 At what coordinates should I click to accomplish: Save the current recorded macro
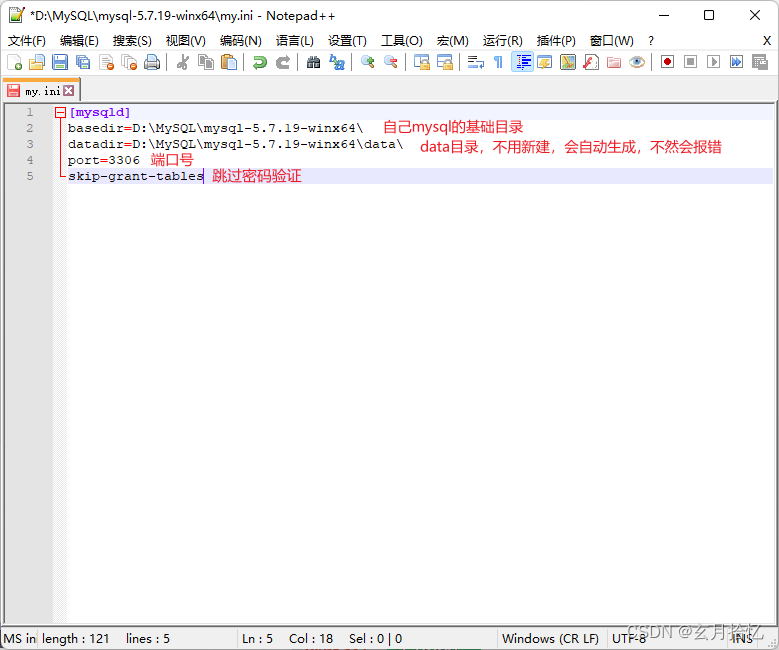760,62
